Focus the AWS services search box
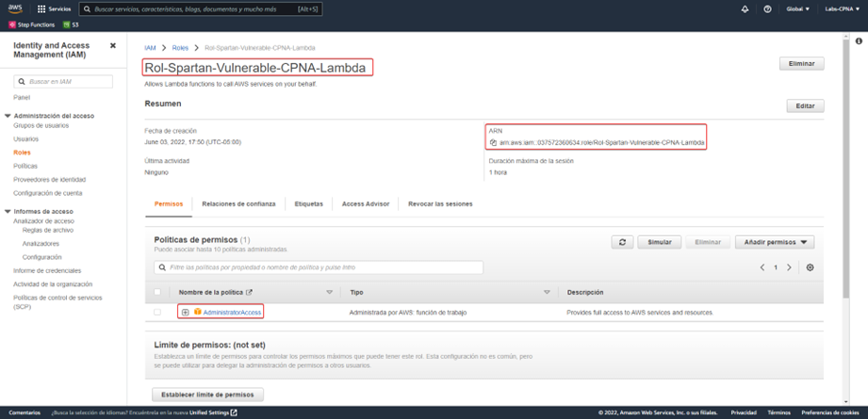 tap(201, 9)
